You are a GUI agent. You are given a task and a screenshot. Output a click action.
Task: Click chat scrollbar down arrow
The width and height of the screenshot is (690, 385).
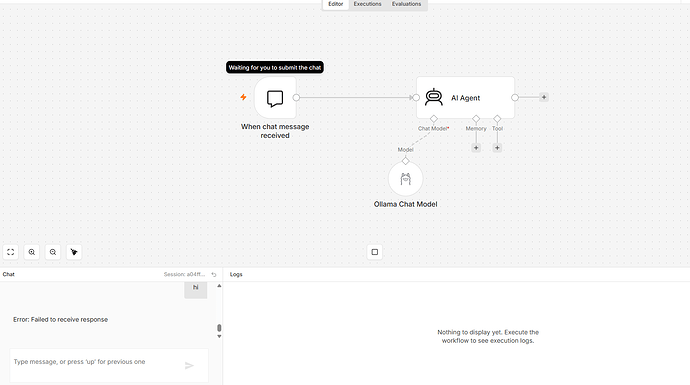click(219, 337)
